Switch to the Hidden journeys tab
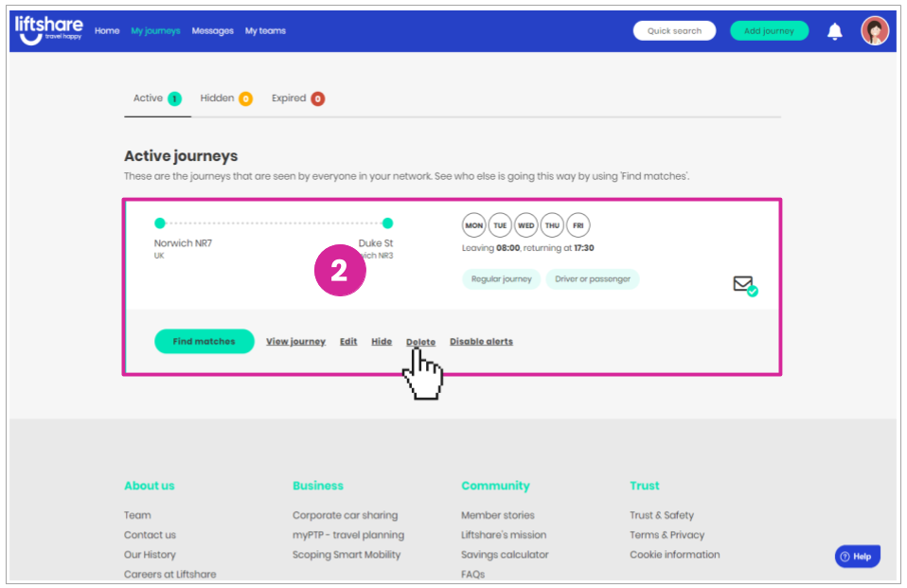907x588 pixels. tap(226, 98)
